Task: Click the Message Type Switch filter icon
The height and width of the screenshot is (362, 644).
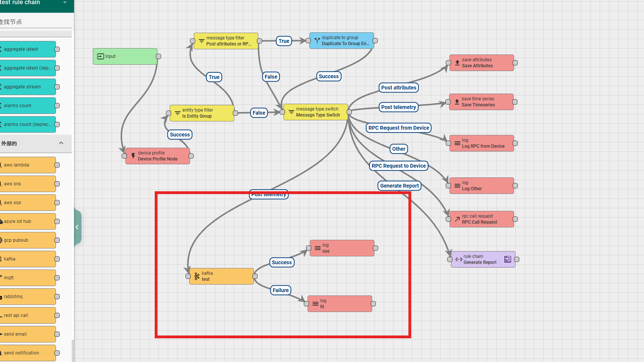Action: coord(291,112)
